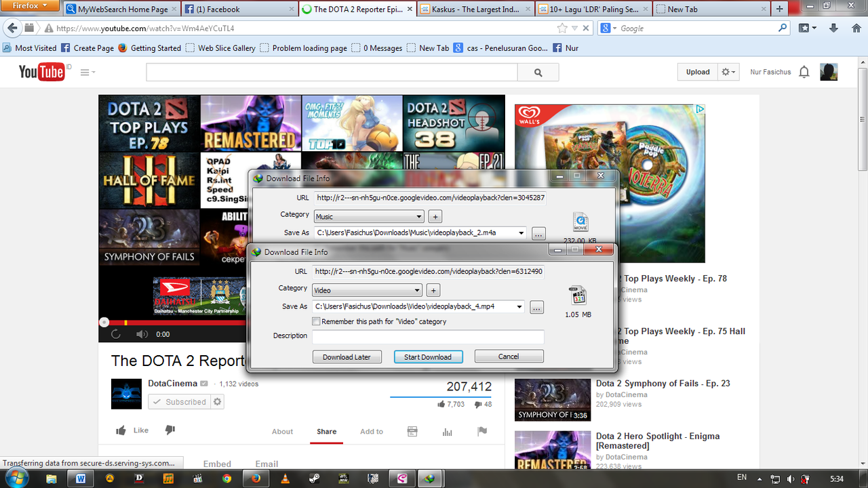Click the YouTube Upload button

pos(698,72)
